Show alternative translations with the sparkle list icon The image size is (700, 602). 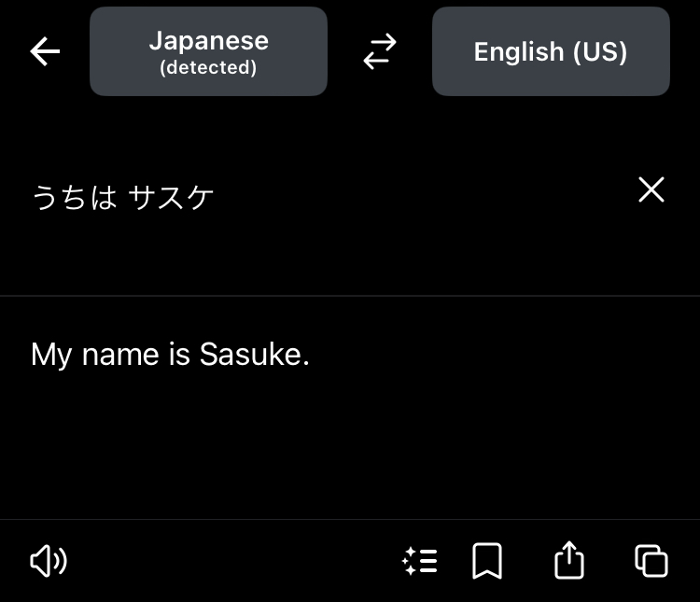[x=420, y=561]
